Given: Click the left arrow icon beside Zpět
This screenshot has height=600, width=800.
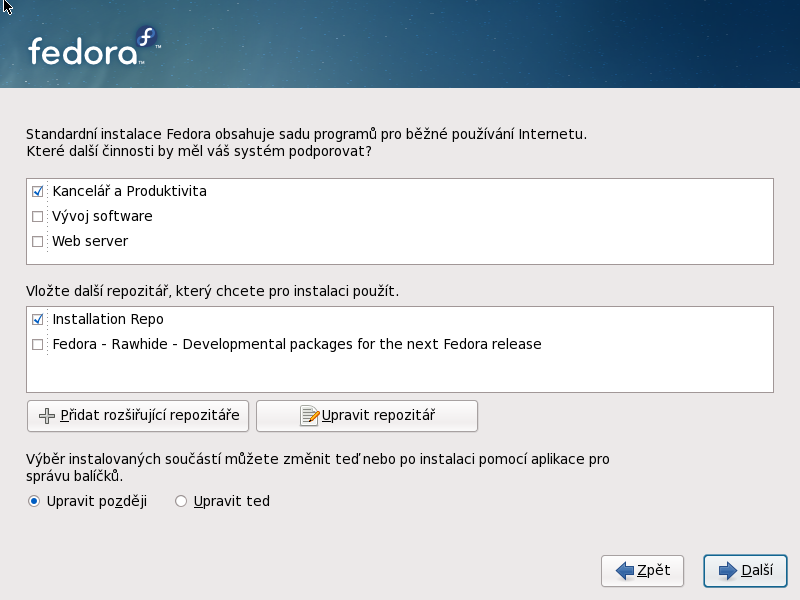Looking at the screenshot, I should pyautogui.click(x=625, y=571).
